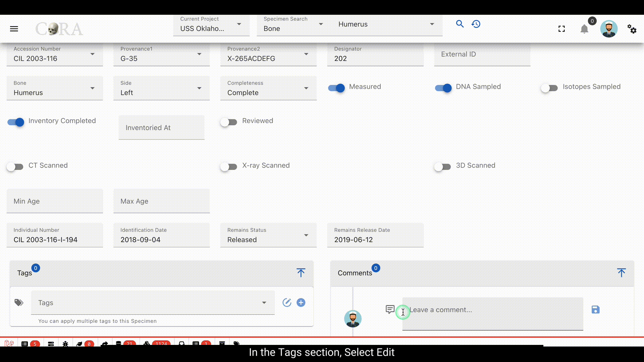Click the Individual Number field
Viewport: 644px width, 362px height.
55,235
